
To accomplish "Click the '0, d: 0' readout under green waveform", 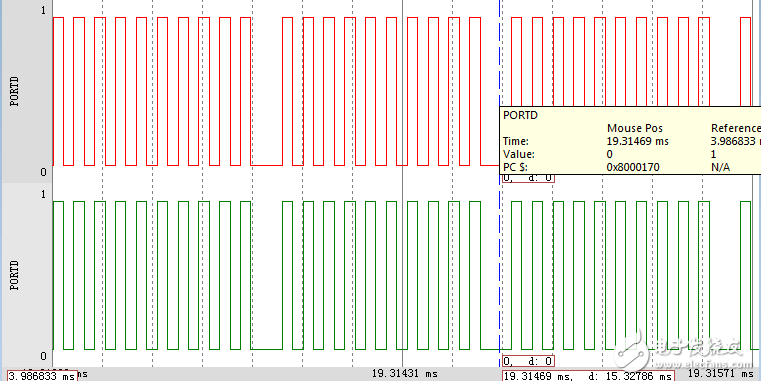I will click(x=528, y=361).
